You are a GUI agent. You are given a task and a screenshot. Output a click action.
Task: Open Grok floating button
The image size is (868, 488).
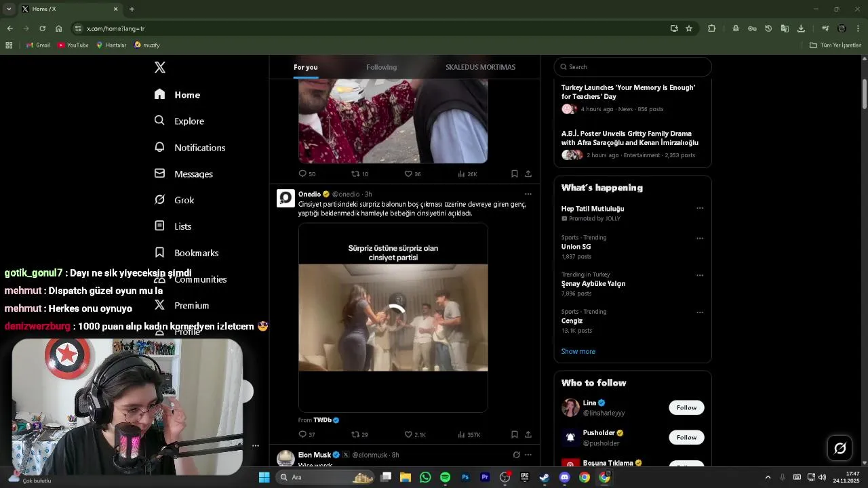[x=840, y=448]
